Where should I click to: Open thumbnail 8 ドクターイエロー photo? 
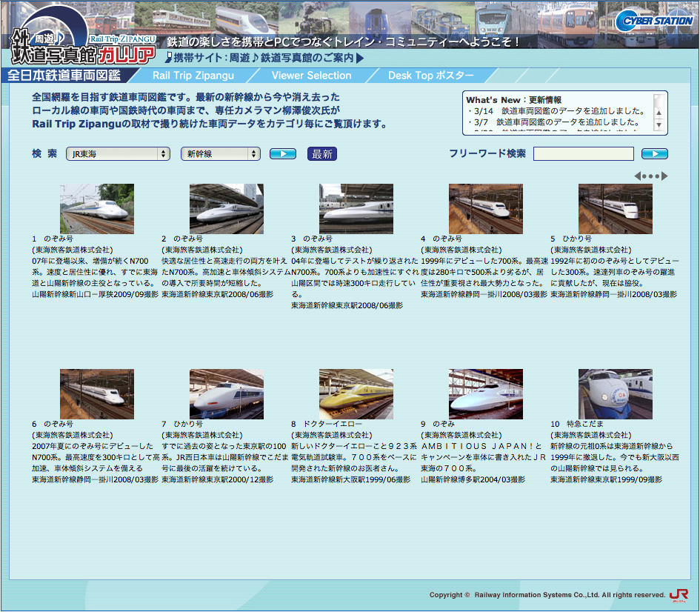(356, 394)
